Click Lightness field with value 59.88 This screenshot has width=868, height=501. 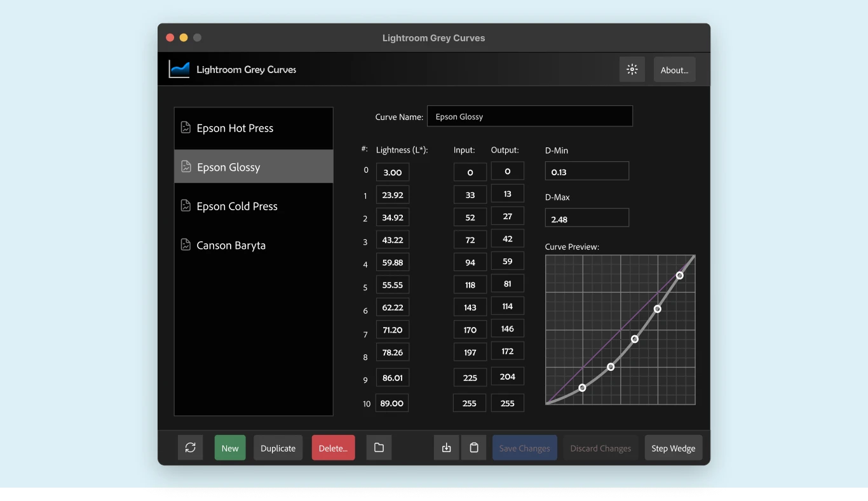393,262
